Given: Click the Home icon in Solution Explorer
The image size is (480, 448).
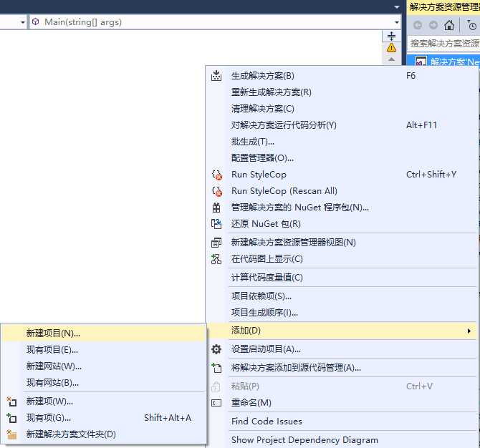Looking at the screenshot, I should (449, 25).
